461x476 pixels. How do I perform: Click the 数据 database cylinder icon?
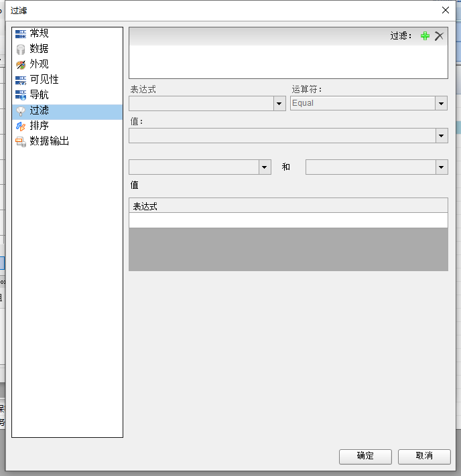click(21, 49)
